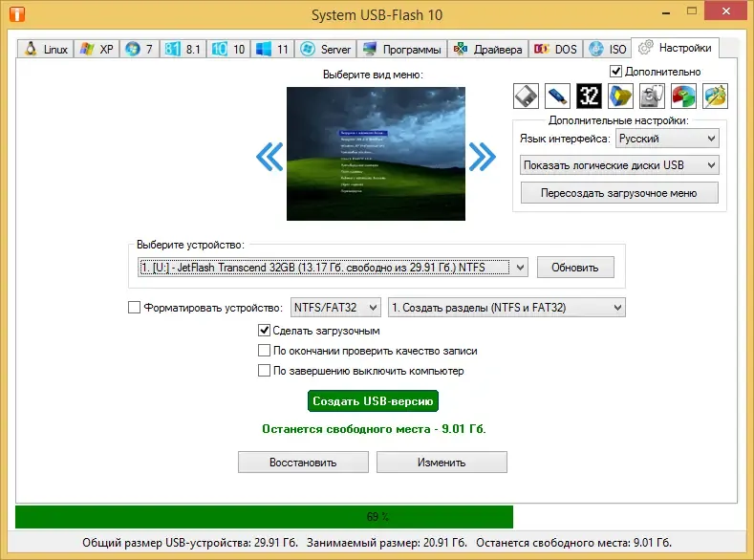Open the NTFS/FAT32 file system dropdown
The image size is (754, 560).
pyautogui.click(x=335, y=308)
